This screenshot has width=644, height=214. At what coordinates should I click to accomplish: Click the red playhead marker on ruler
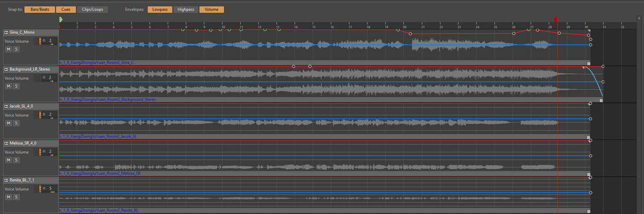pos(556,20)
